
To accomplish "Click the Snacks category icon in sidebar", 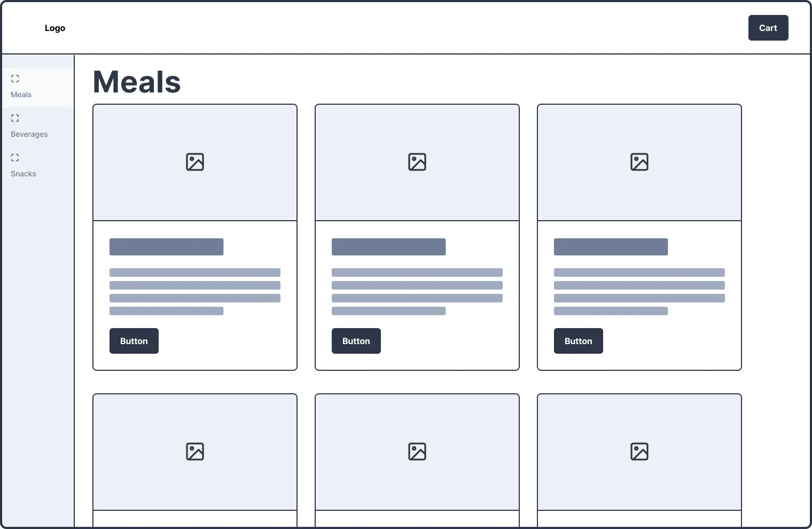I will (x=15, y=157).
